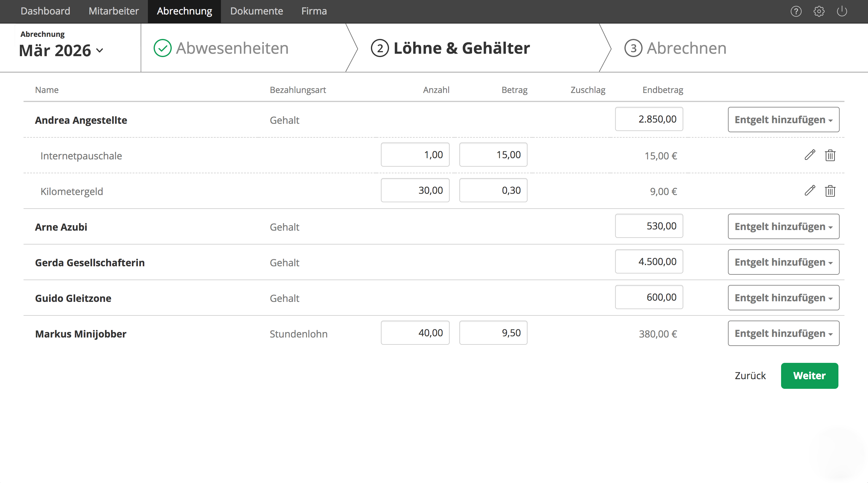Click the help question mark icon
This screenshot has height=483, width=868.
coord(796,11)
